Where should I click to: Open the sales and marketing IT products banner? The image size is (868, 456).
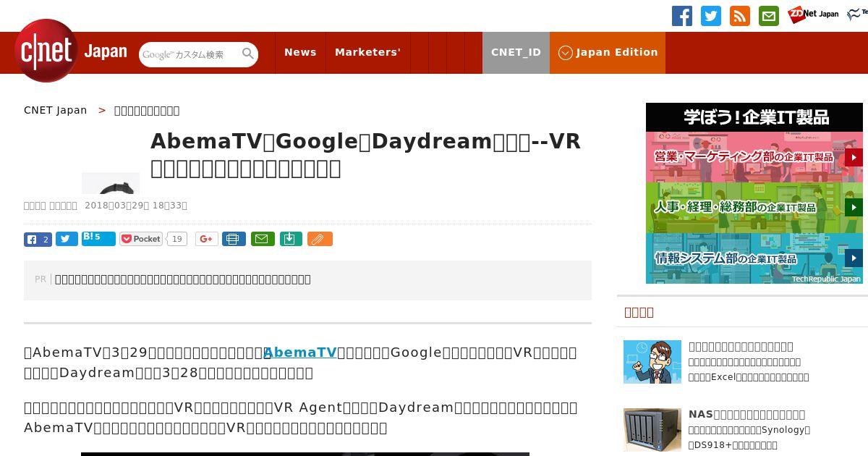754,157
